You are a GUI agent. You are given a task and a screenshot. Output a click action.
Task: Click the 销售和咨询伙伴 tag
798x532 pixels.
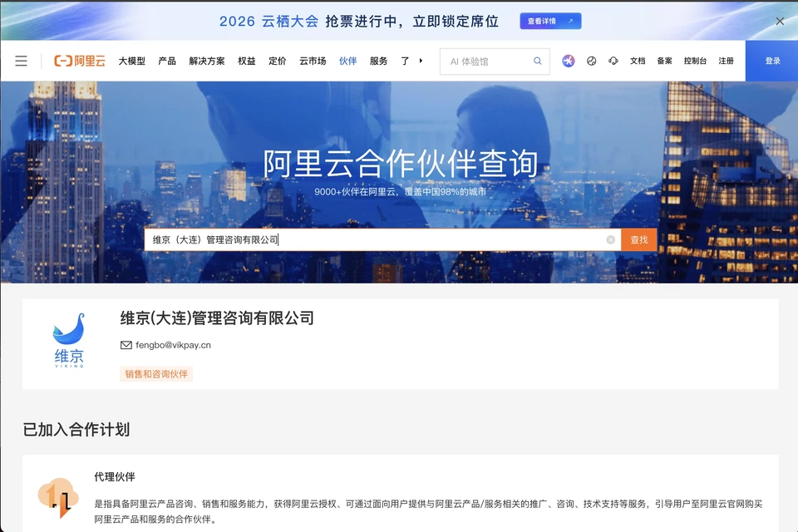coord(156,374)
